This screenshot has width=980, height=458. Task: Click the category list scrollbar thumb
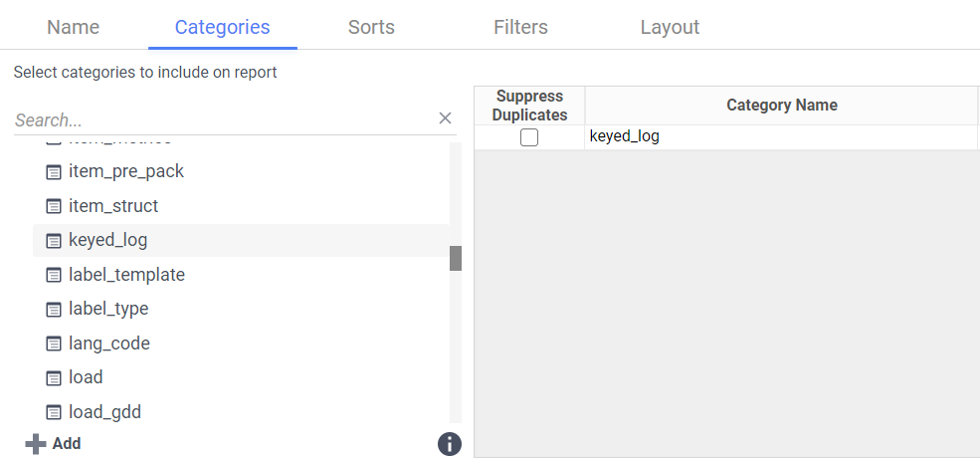coord(456,258)
